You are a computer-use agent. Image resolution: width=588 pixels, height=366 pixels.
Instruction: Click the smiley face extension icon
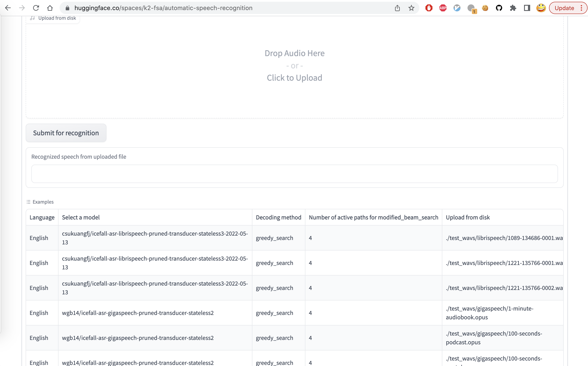click(x=541, y=8)
